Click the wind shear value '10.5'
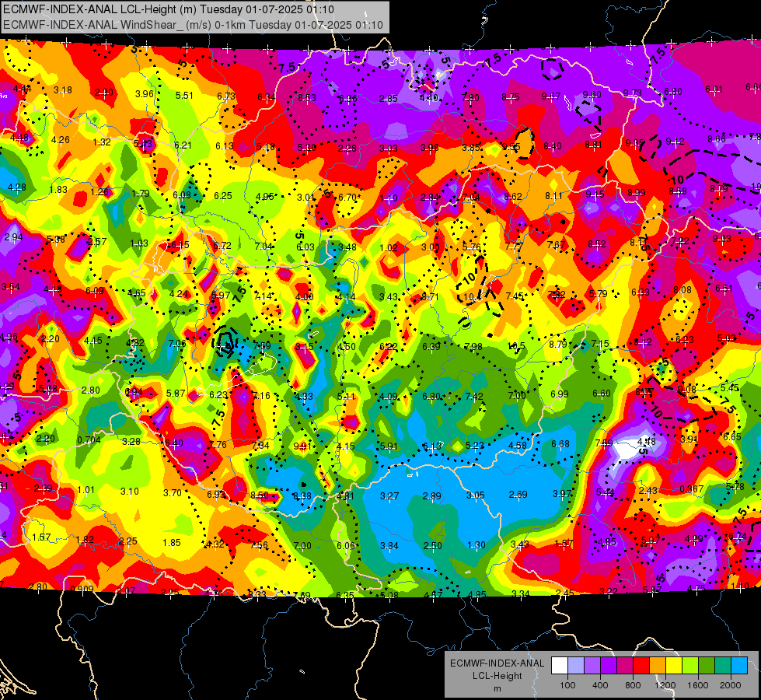 (x=516, y=346)
